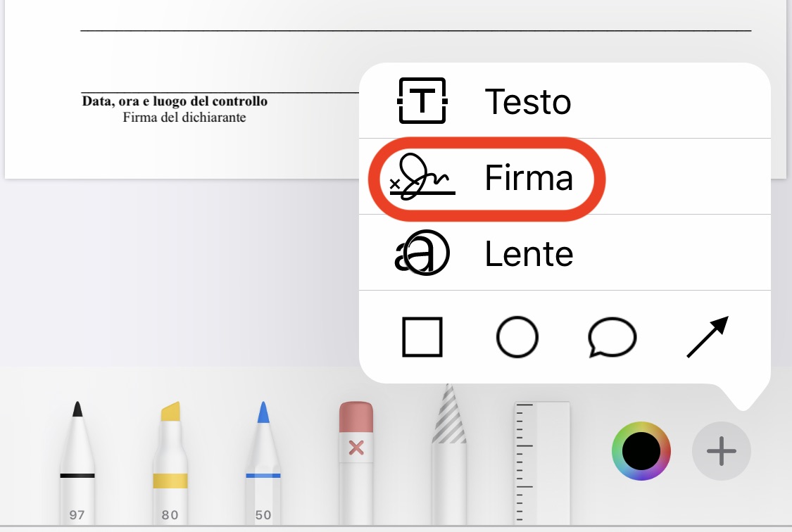Click the signature scribble icon beside Firma
Viewport: 792px width, 532px height.
(421, 178)
